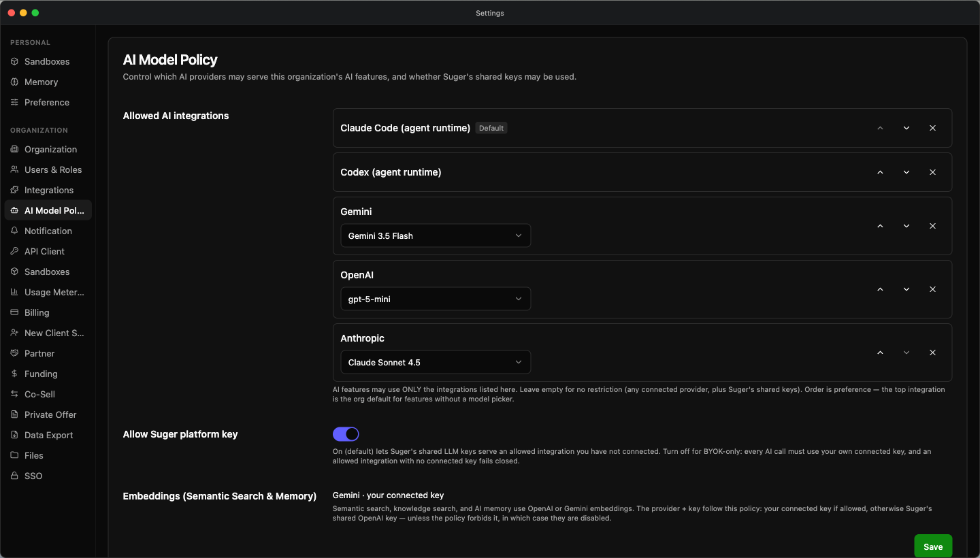This screenshot has width=980, height=558.
Task: Click the Files folder icon
Action: click(14, 455)
